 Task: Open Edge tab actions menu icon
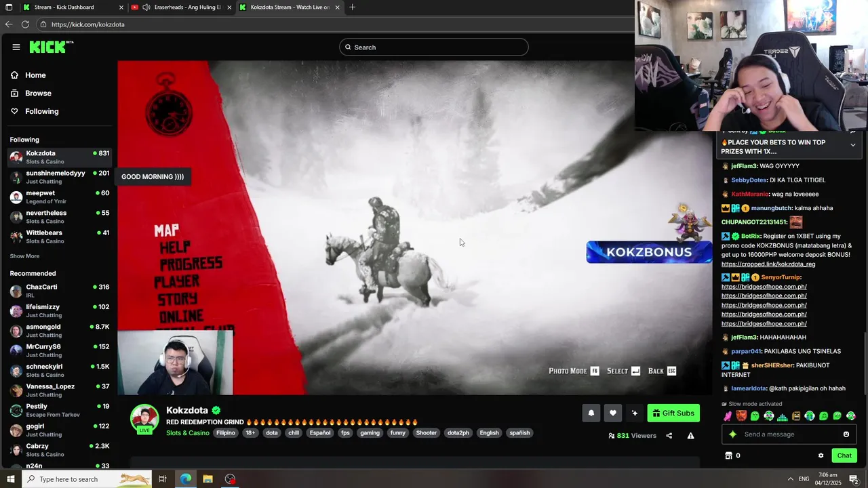tap(8, 7)
